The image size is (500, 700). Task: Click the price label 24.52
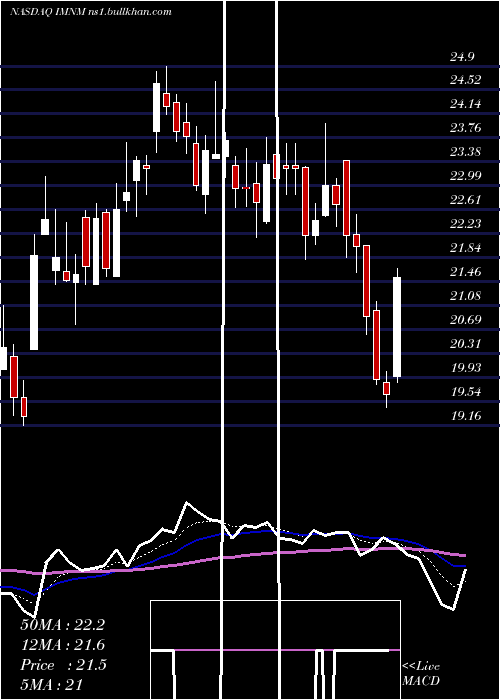click(466, 80)
